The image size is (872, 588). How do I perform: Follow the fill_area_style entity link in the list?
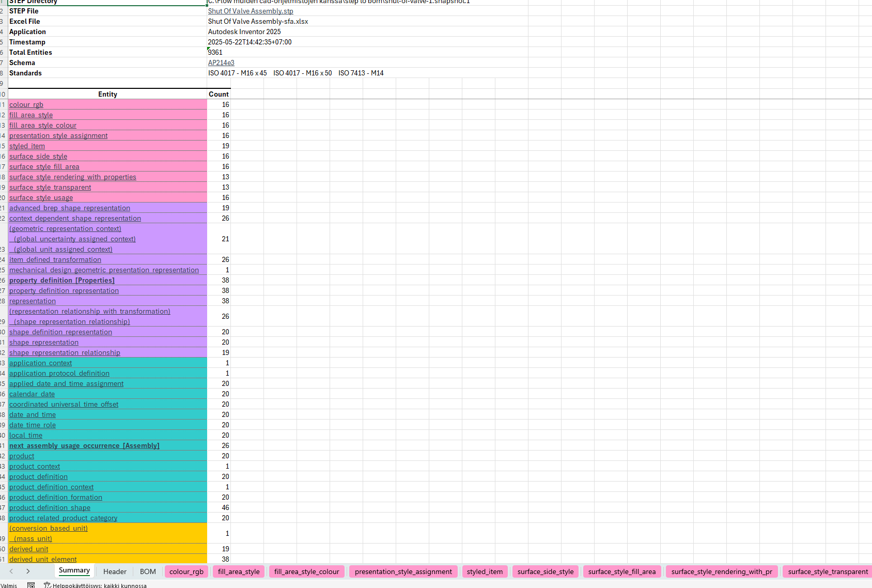coord(31,115)
